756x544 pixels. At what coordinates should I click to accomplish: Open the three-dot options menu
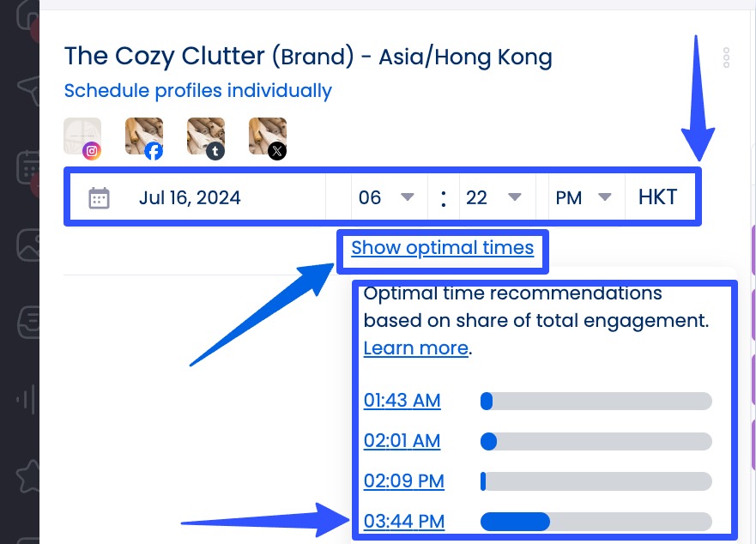click(x=726, y=57)
